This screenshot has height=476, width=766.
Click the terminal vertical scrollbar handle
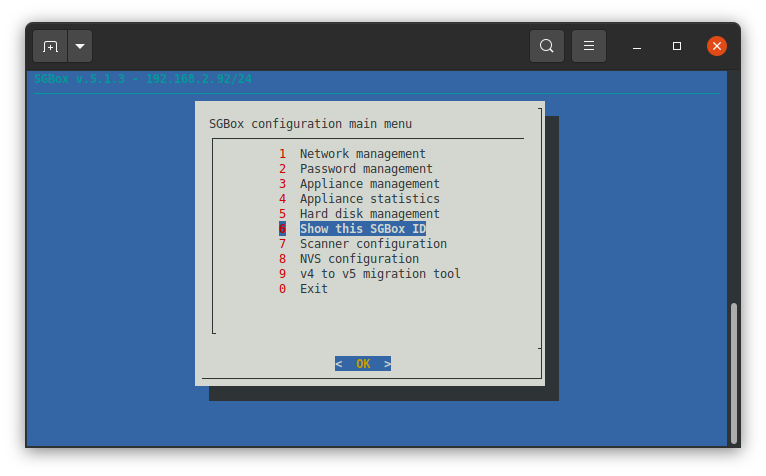click(734, 373)
